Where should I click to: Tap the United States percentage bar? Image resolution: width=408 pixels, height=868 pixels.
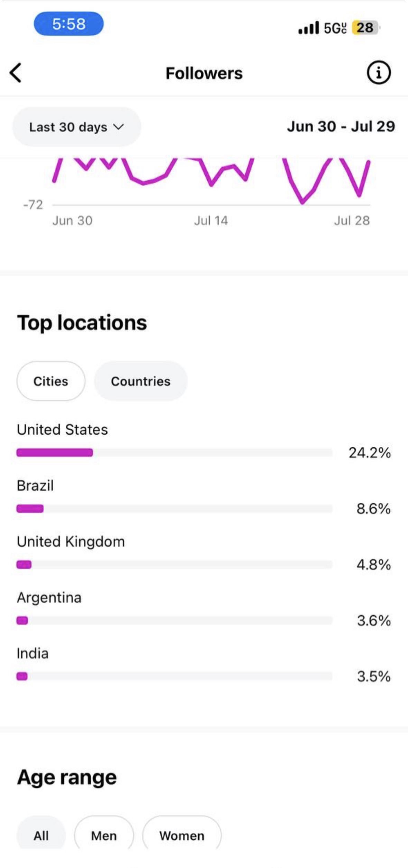[x=174, y=452]
